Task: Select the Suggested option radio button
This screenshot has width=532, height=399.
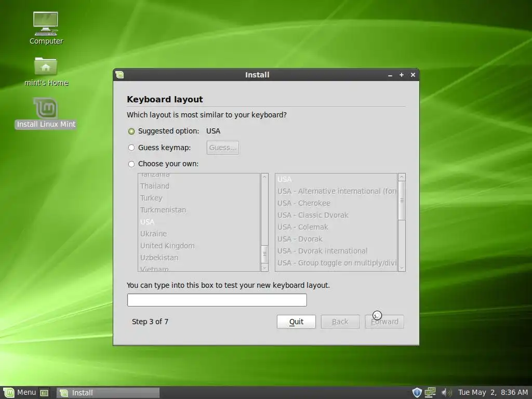Action: pyautogui.click(x=131, y=131)
